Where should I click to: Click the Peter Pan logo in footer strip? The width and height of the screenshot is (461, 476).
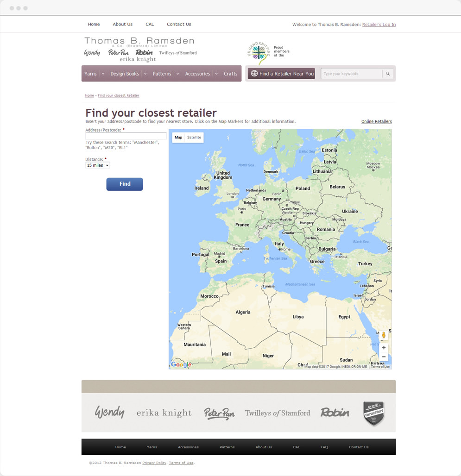219,413
